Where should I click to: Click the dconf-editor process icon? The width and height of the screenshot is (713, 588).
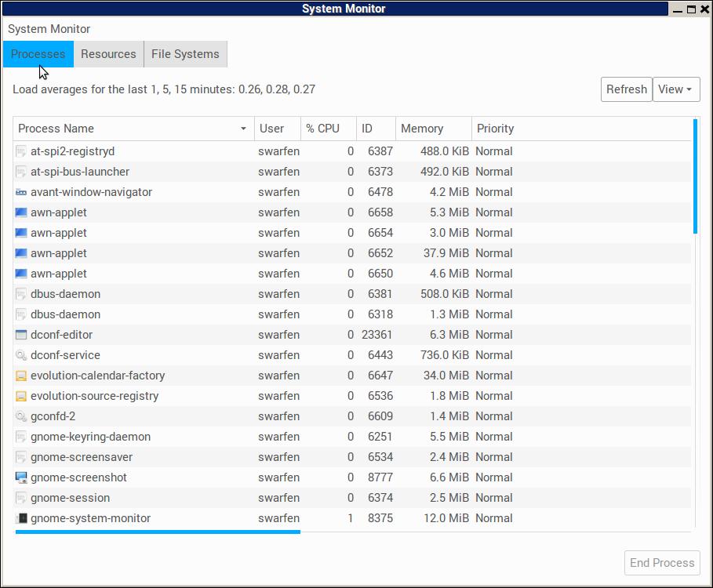tap(21, 335)
